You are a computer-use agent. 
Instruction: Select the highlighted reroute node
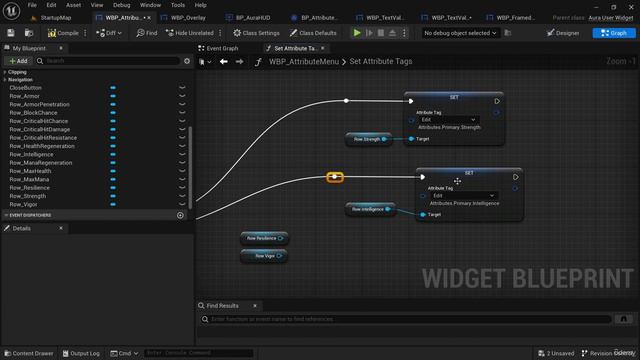pyautogui.click(x=335, y=177)
